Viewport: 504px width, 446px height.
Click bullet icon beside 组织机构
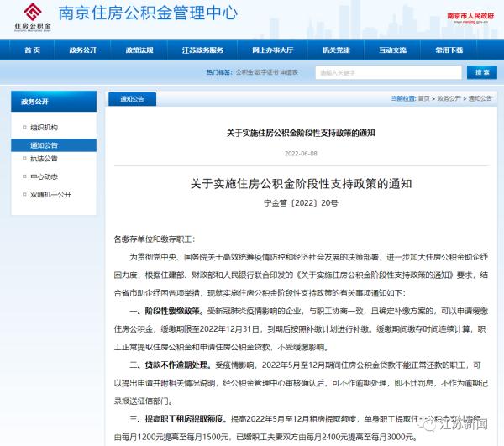24,128
